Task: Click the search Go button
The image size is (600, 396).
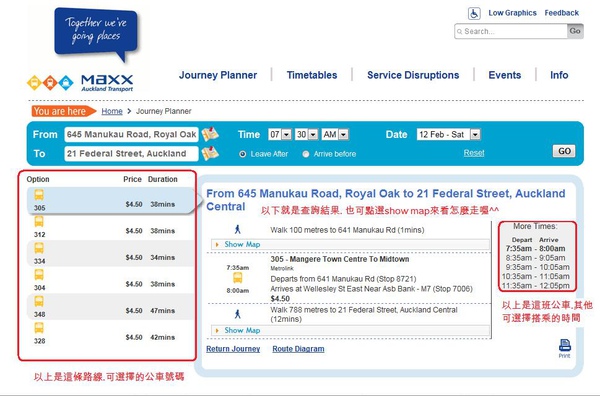Action: pos(575,31)
